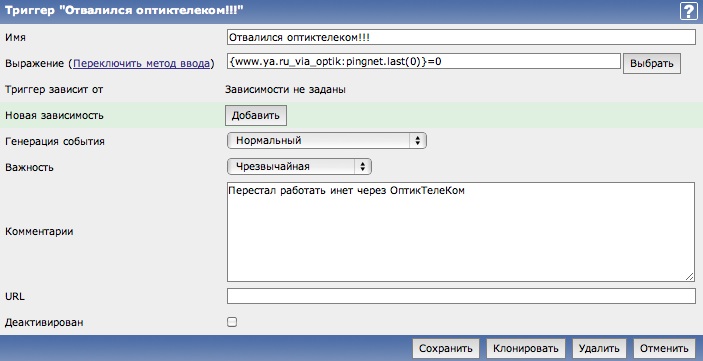Clone the trigger using Клонировать
703x361 pixels.
click(x=525, y=348)
